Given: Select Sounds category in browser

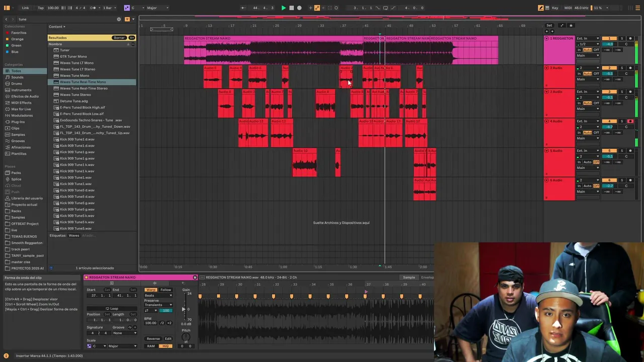Looking at the screenshot, I should click(x=17, y=77).
